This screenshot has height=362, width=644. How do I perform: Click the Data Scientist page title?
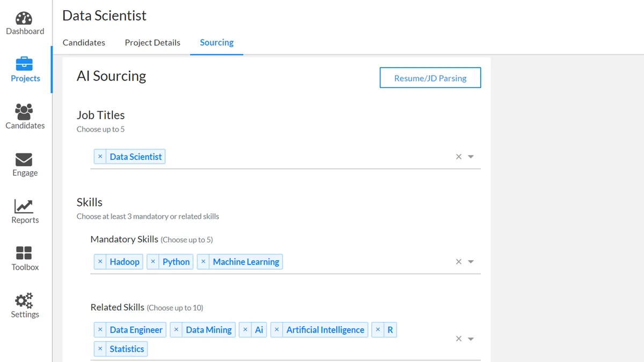(104, 16)
